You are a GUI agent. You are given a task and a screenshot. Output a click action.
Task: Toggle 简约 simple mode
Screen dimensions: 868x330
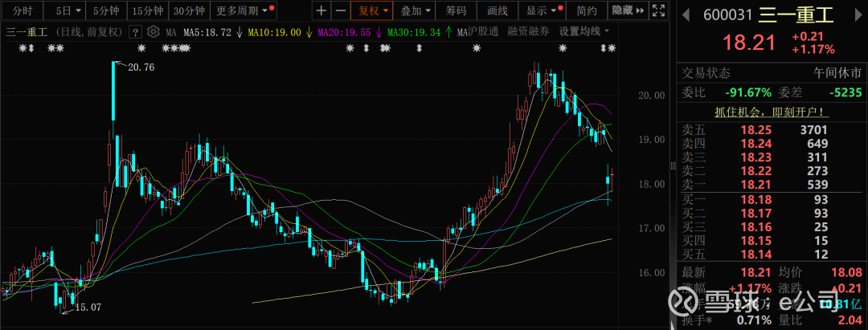586,10
